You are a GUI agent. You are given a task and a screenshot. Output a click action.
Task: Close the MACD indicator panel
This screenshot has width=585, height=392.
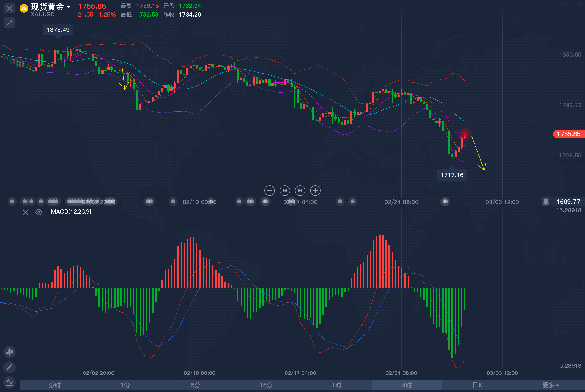click(x=25, y=212)
